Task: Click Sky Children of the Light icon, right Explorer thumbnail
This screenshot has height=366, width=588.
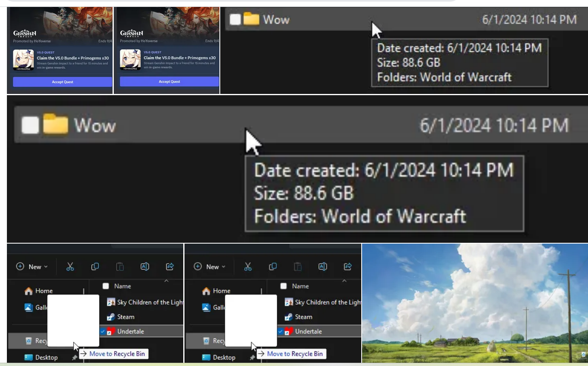Action: 289,302
